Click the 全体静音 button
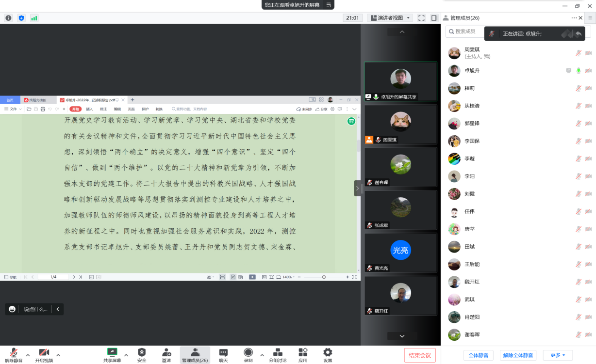This screenshot has height=364, width=596. (478, 355)
